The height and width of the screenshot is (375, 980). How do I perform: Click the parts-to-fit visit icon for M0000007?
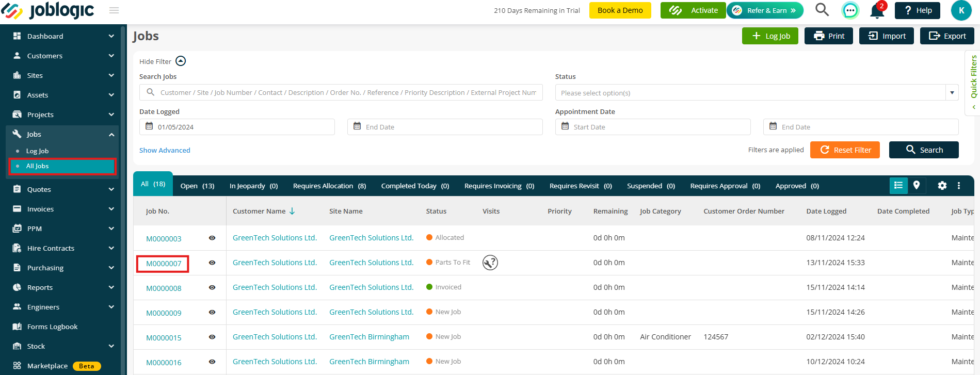pyautogui.click(x=490, y=263)
